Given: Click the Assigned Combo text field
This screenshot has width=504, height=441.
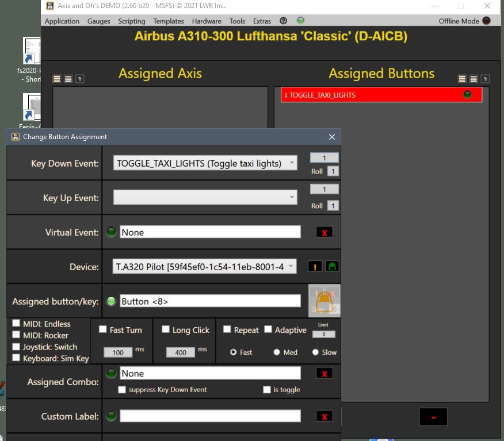Looking at the screenshot, I should (x=210, y=373).
